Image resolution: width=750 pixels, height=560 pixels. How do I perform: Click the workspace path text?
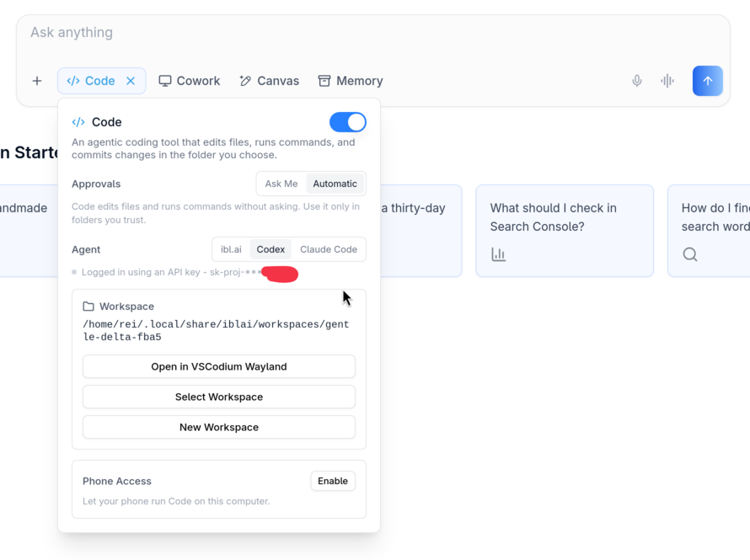tap(217, 331)
